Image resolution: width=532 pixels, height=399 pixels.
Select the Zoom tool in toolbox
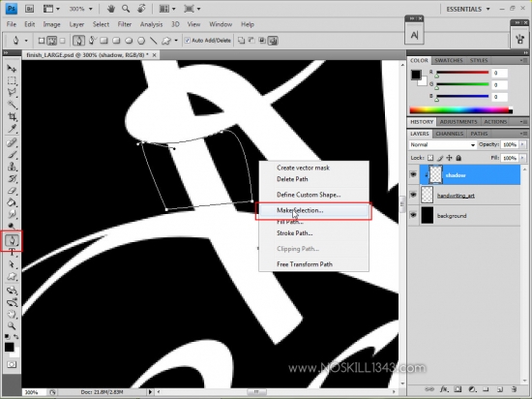pos(12,325)
